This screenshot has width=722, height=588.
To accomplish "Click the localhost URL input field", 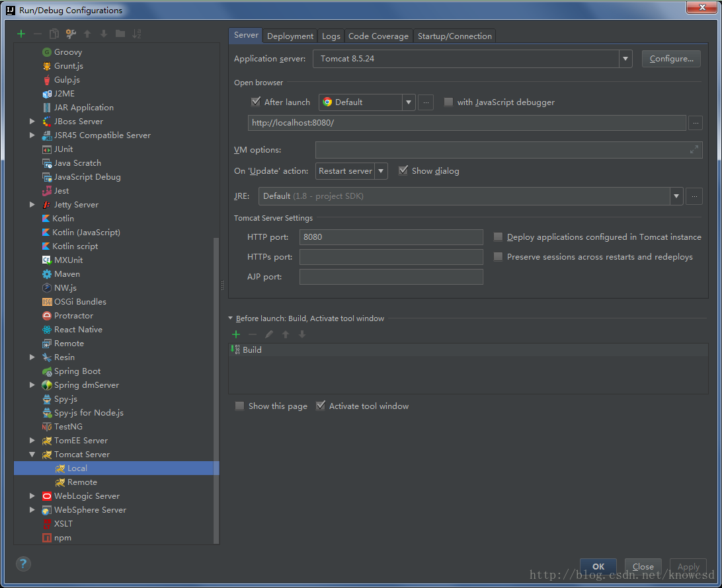I will pyautogui.click(x=467, y=123).
